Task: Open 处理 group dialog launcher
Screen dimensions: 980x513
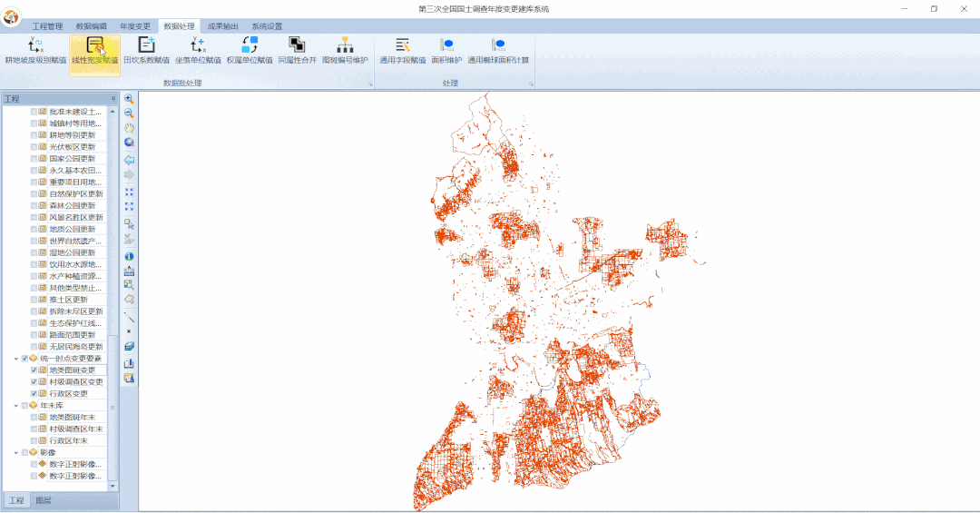Action: coord(531,84)
